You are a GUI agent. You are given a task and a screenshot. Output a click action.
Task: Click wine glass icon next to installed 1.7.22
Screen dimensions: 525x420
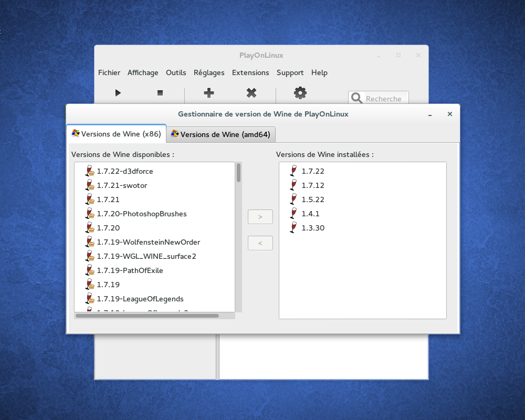point(293,171)
